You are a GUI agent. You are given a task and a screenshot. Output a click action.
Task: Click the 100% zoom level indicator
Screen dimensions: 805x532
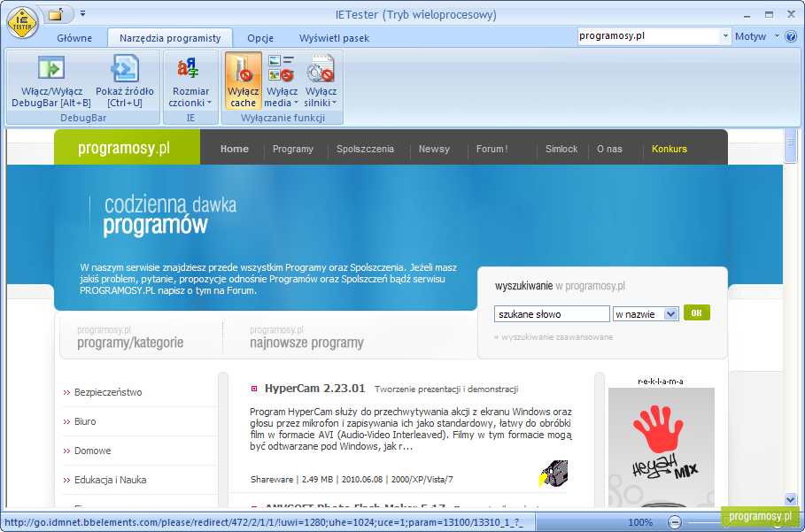[x=640, y=522]
